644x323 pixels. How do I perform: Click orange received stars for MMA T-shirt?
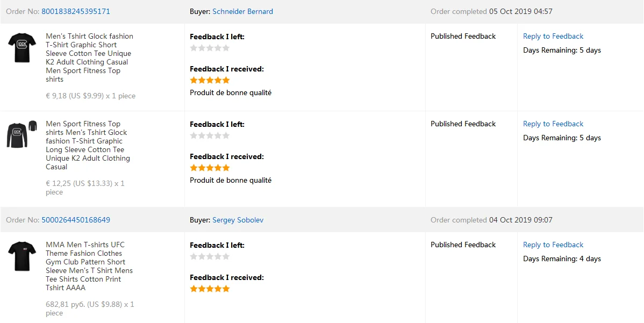(210, 289)
